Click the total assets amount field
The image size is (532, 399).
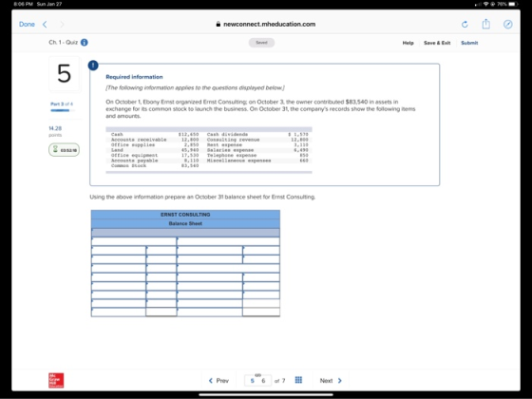161,312
